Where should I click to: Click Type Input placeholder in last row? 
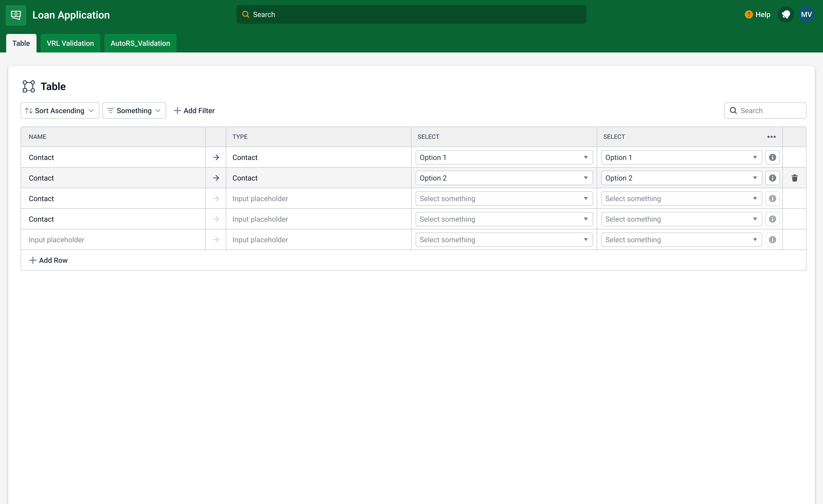318,240
